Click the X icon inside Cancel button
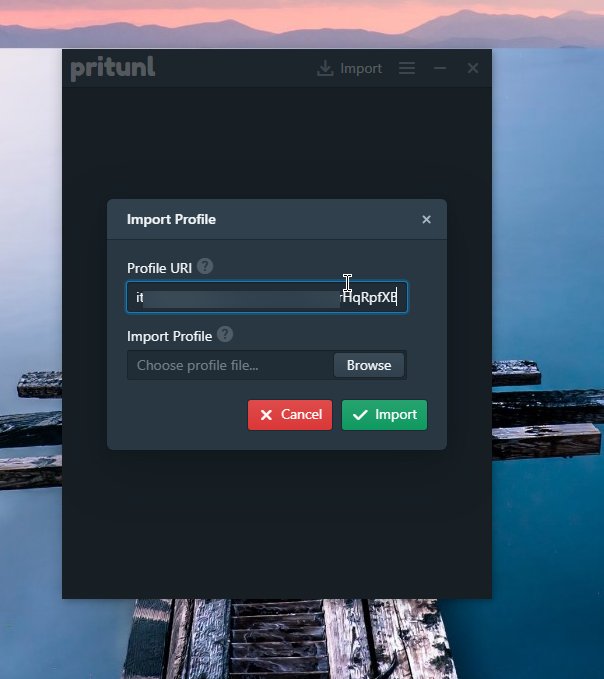Viewport: 604px width, 679px height. point(266,415)
